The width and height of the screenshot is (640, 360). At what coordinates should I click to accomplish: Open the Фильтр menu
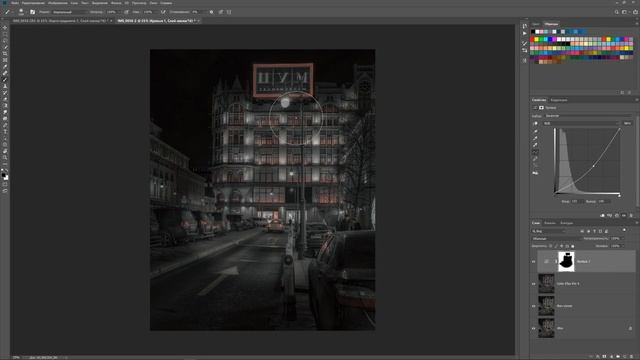[116, 3]
